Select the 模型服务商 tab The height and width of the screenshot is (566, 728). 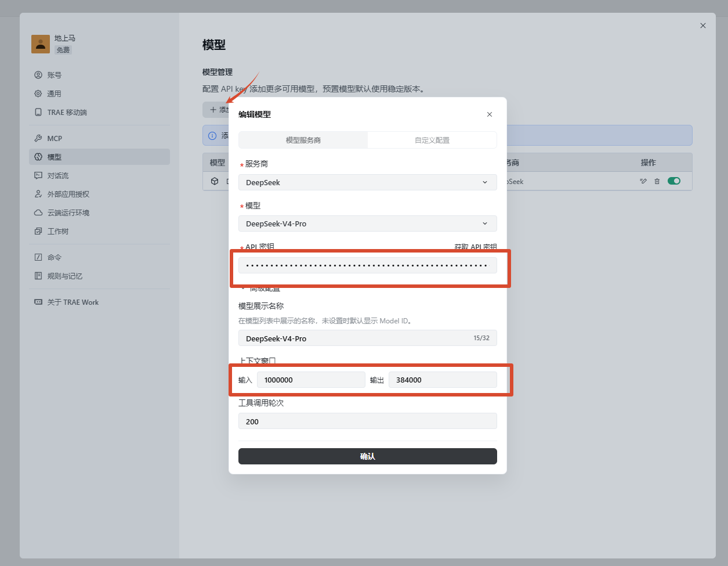(x=303, y=140)
